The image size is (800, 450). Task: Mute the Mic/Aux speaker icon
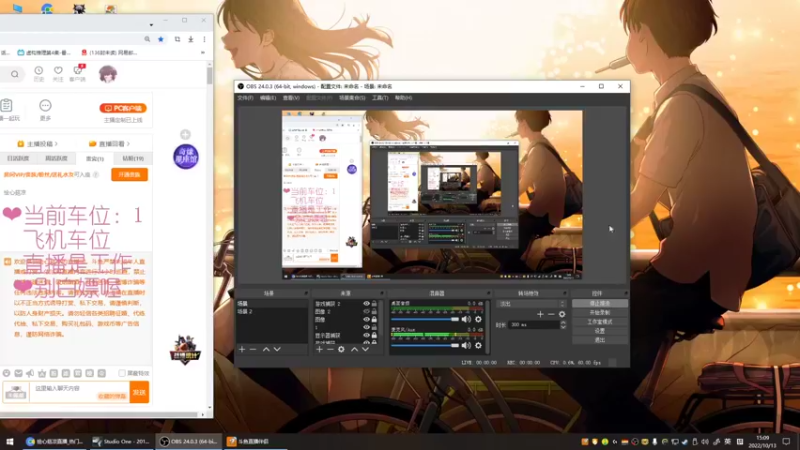pyautogui.click(x=466, y=345)
